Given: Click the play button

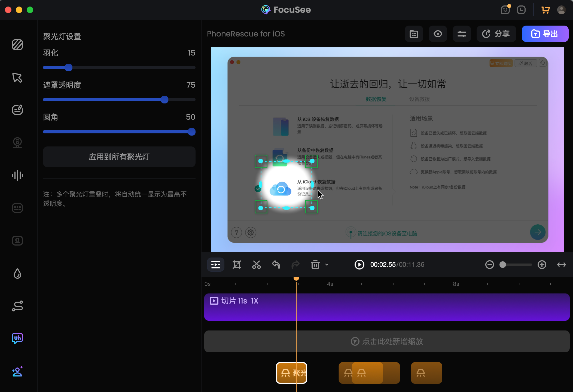Looking at the screenshot, I should (x=359, y=265).
